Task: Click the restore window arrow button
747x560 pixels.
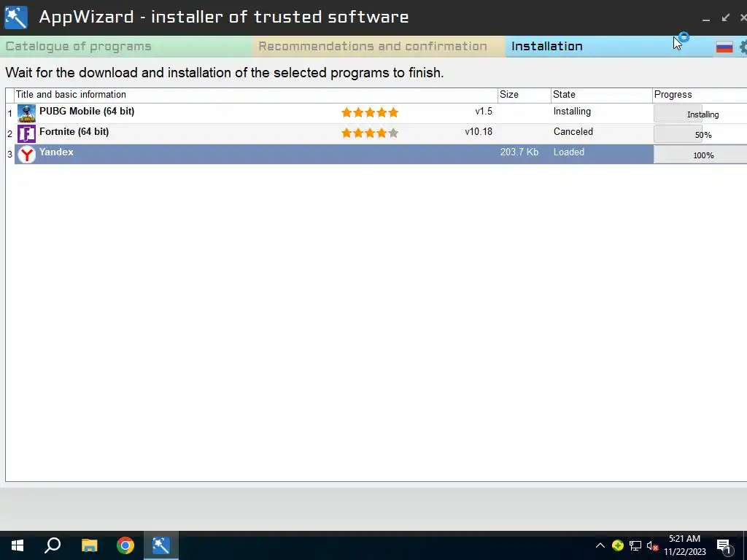Action: coord(726,17)
